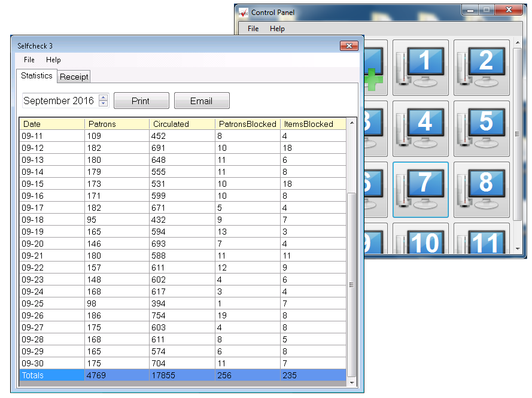Viewport: 532px width, 398px height.
Task: Open station 11 in Control Panel
Action: click(x=482, y=239)
